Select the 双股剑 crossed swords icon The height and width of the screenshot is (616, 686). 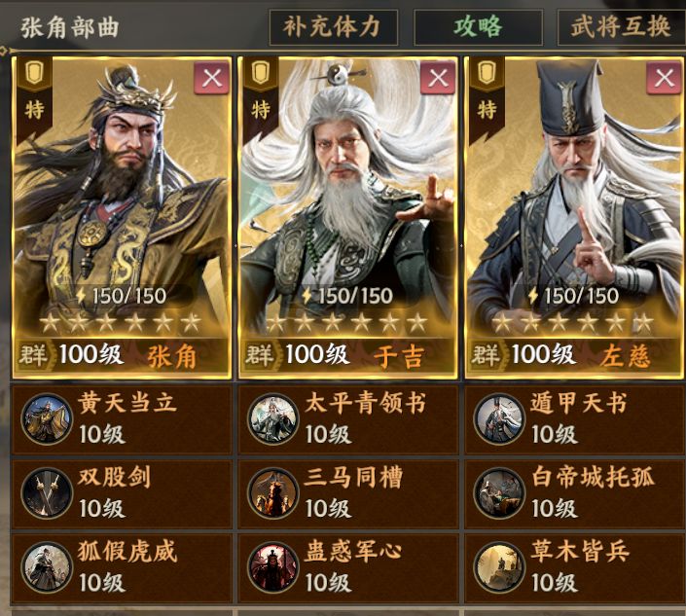pyautogui.click(x=47, y=493)
